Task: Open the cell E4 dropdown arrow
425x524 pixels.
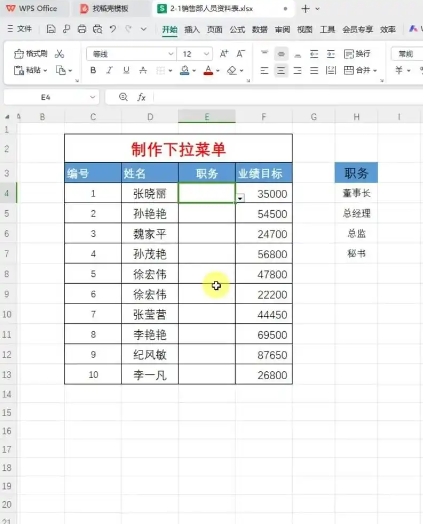Action: pyautogui.click(x=240, y=199)
